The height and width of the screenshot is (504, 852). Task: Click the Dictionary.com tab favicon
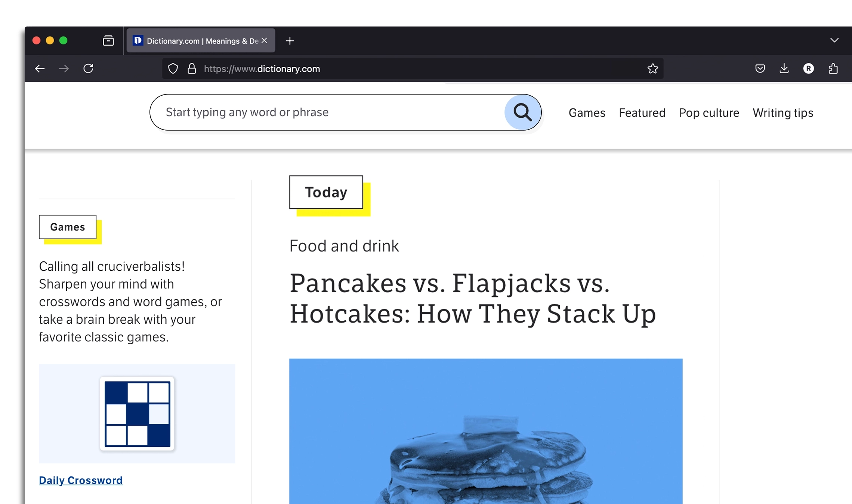coord(138,40)
